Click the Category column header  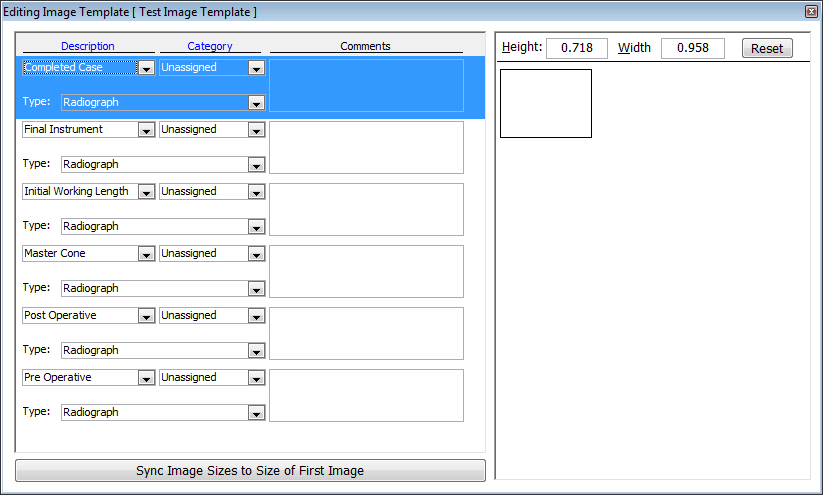tap(210, 46)
